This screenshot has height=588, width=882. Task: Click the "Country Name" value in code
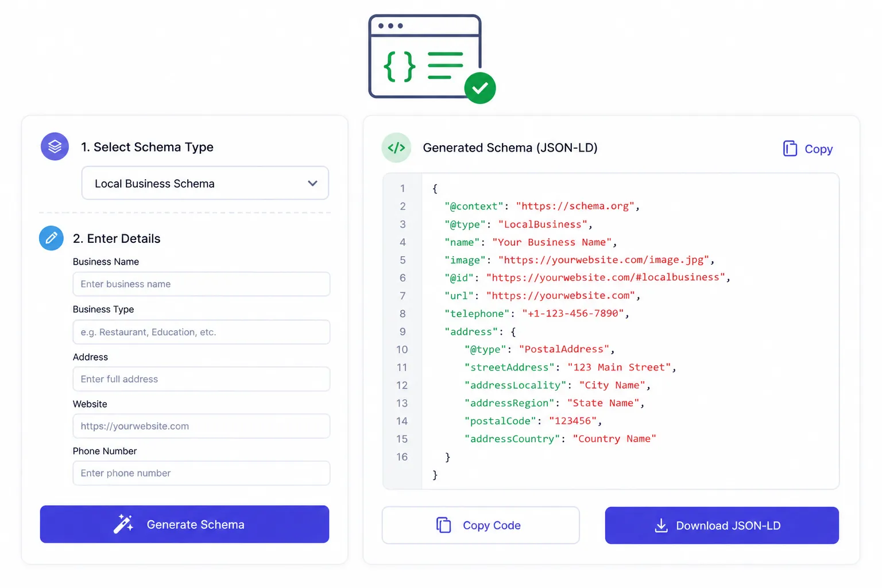[614, 439]
